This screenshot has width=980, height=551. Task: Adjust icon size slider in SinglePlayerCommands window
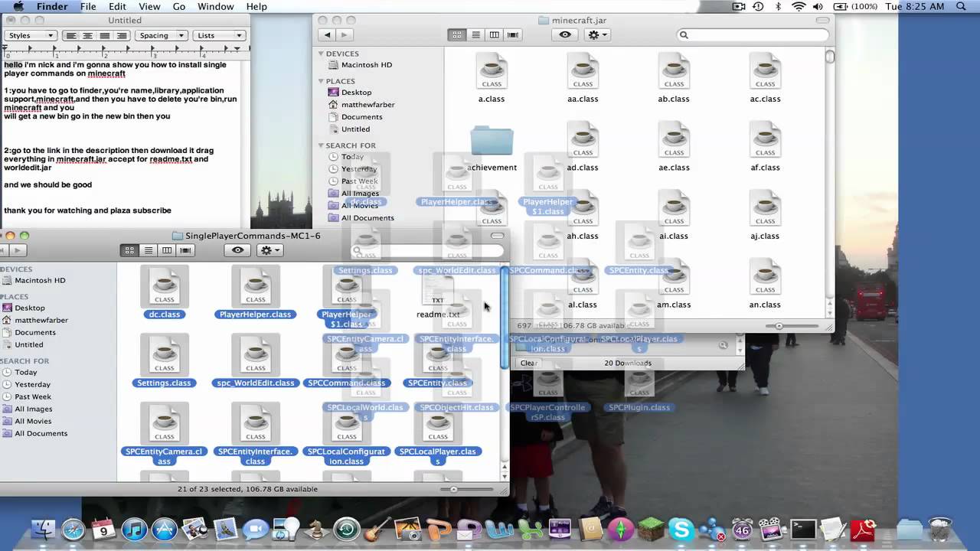[x=454, y=489]
